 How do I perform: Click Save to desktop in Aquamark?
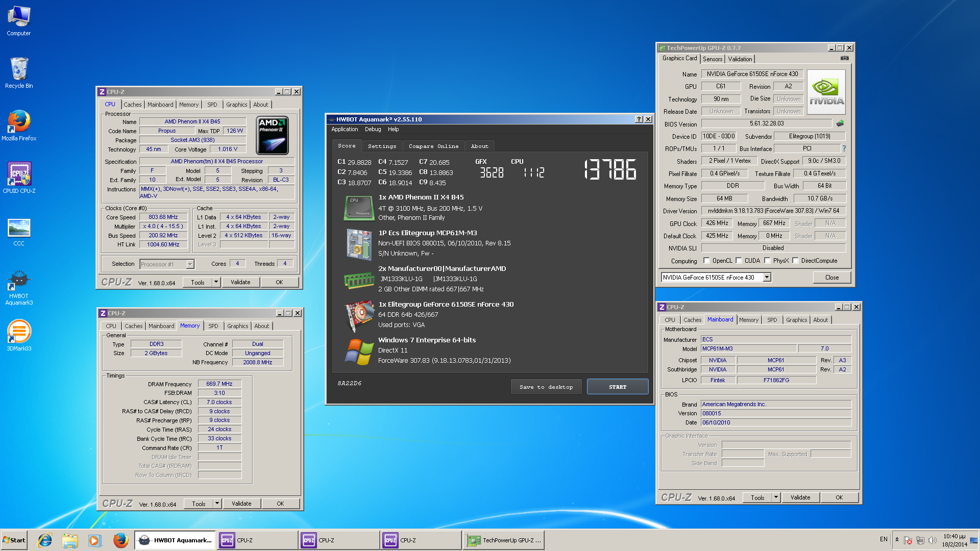click(546, 387)
